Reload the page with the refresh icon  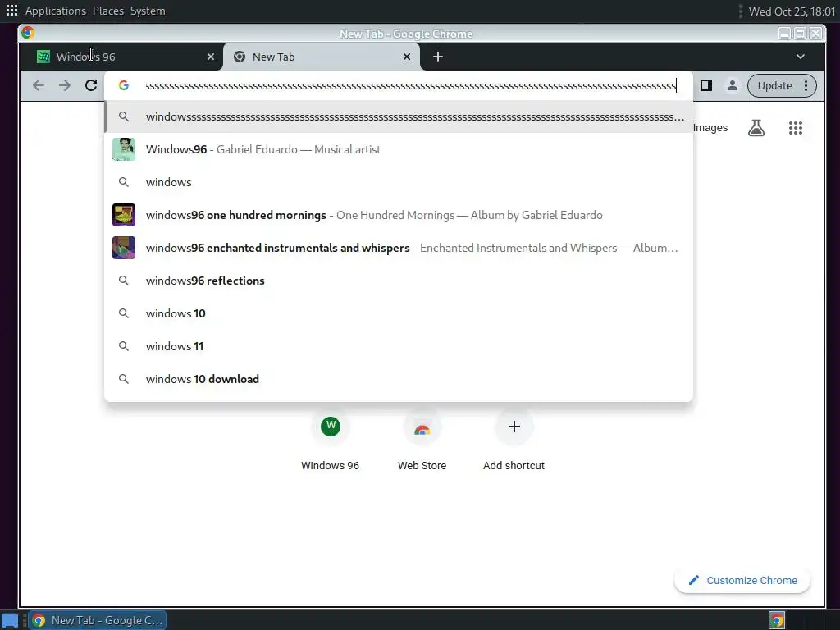click(x=91, y=85)
